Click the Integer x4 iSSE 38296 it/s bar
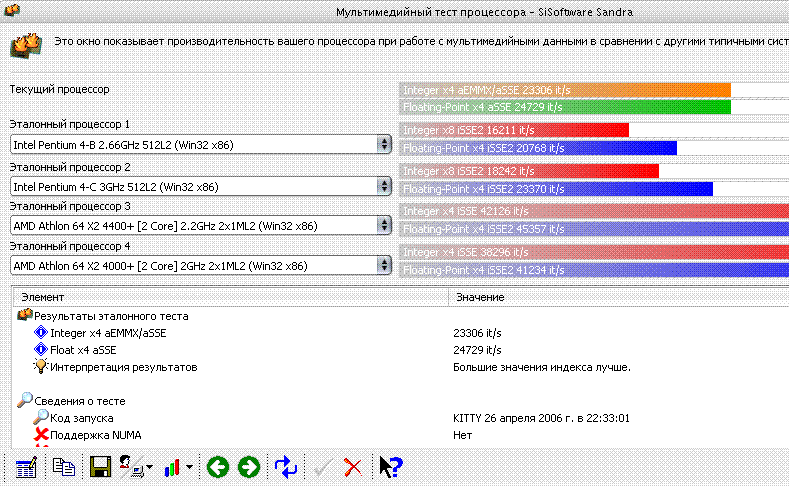 coord(594,252)
